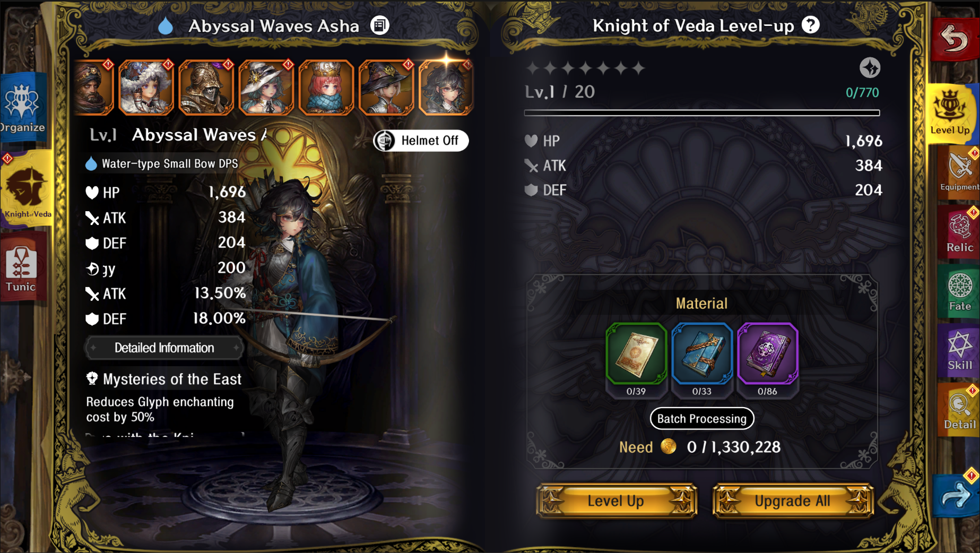This screenshot has width=980, height=553.
Task: Select the armored knight character portrait
Action: pyautogui.click(x=206, y=88)
